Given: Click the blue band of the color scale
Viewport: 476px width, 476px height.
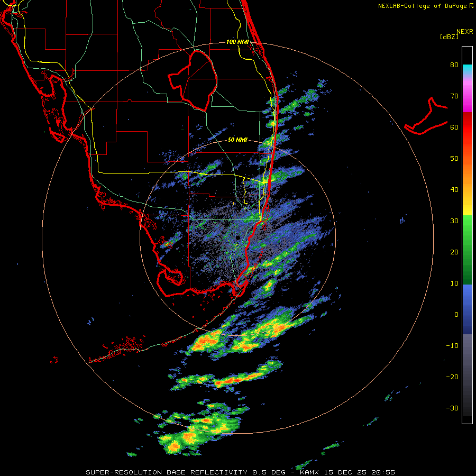Looking at the screenshot, I should [x=467, y=309].
